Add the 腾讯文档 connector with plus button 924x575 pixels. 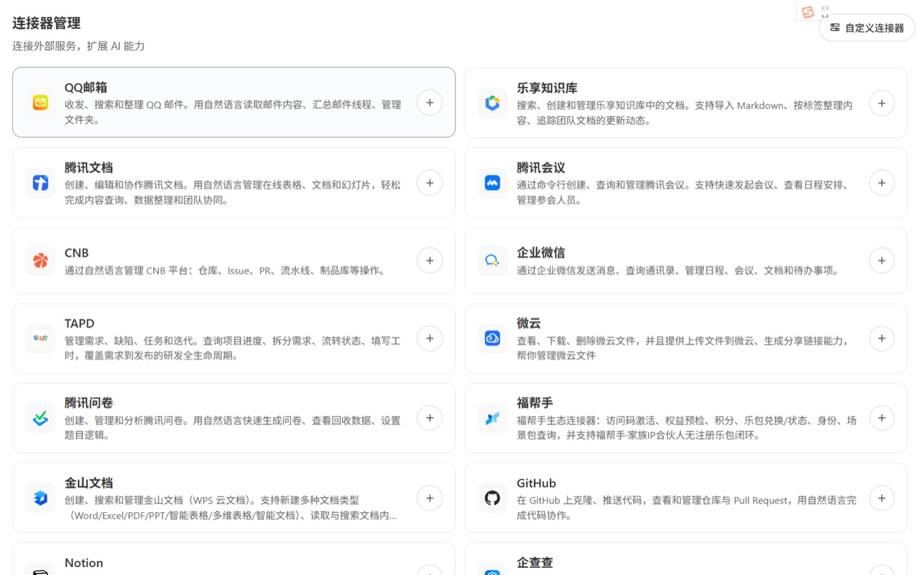coord(430,183)
